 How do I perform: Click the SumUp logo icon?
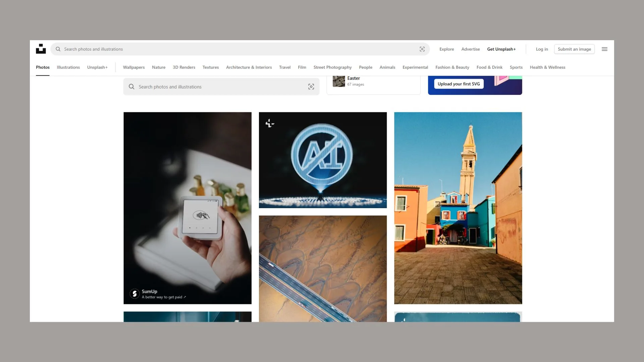tap(135, 294)
